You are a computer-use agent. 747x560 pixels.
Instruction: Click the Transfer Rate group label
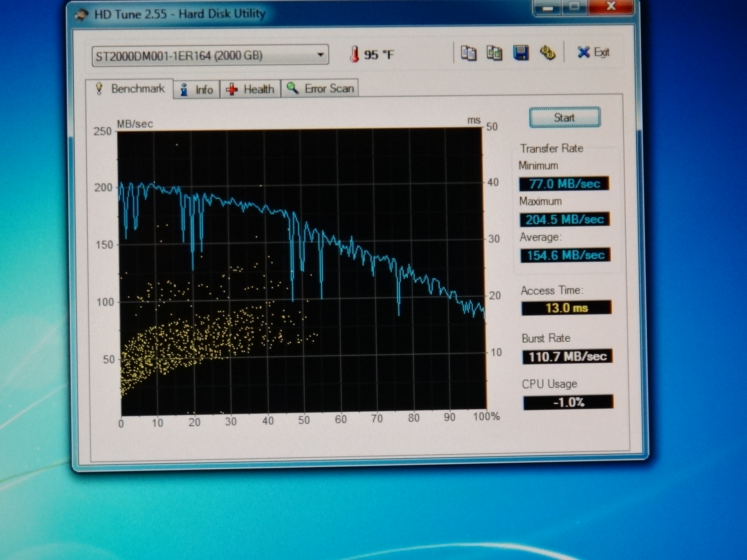[552, 149]
